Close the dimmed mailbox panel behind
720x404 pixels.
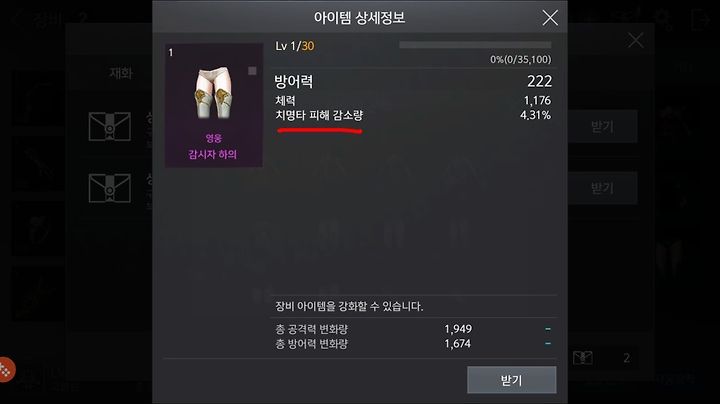click(x=636, y=40)
